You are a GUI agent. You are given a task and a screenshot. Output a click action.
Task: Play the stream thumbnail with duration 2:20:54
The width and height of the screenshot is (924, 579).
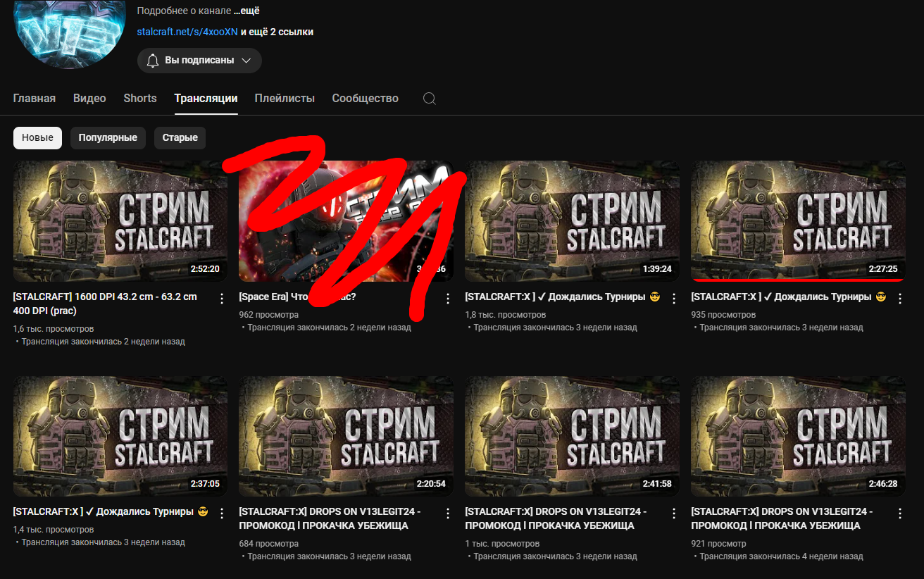346,436
